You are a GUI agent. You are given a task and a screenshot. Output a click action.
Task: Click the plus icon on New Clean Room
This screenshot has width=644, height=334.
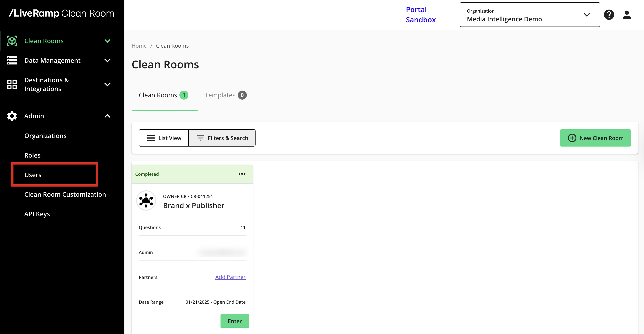pyautogui.click(x=572, y=138)
